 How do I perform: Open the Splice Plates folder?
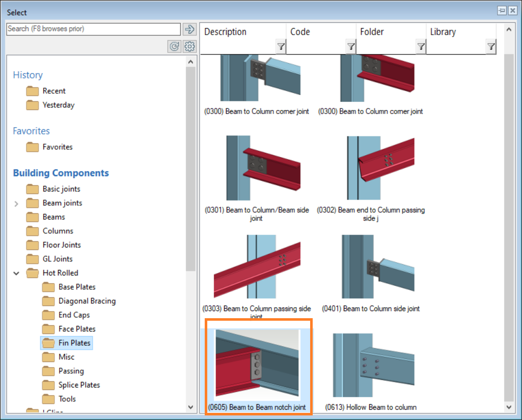(79, 385)
